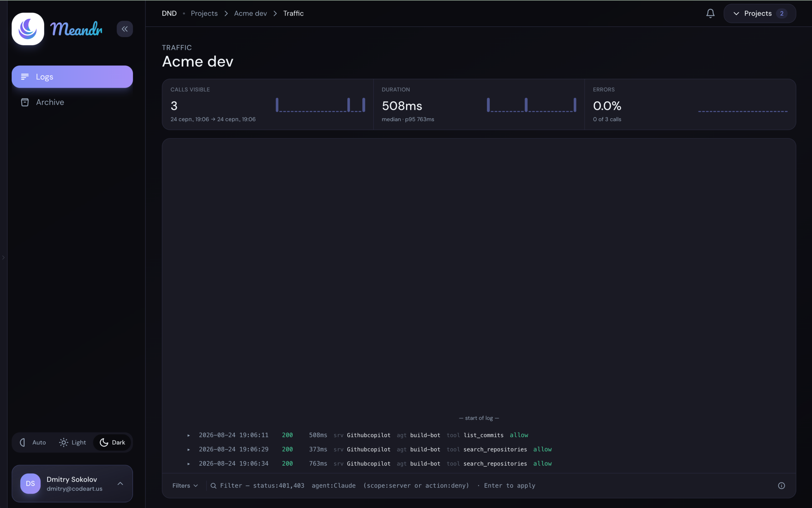This screenshot has height=508, width=812.
Task: Click the "start of log" marker
Action: point(479,418)
